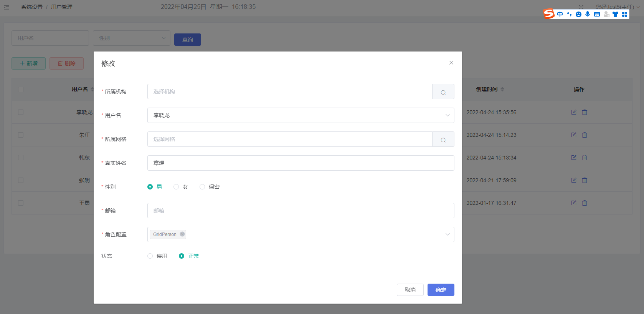
Task: Click timestamp 2022-04-24 15:13:34
Action: (491, 158)
